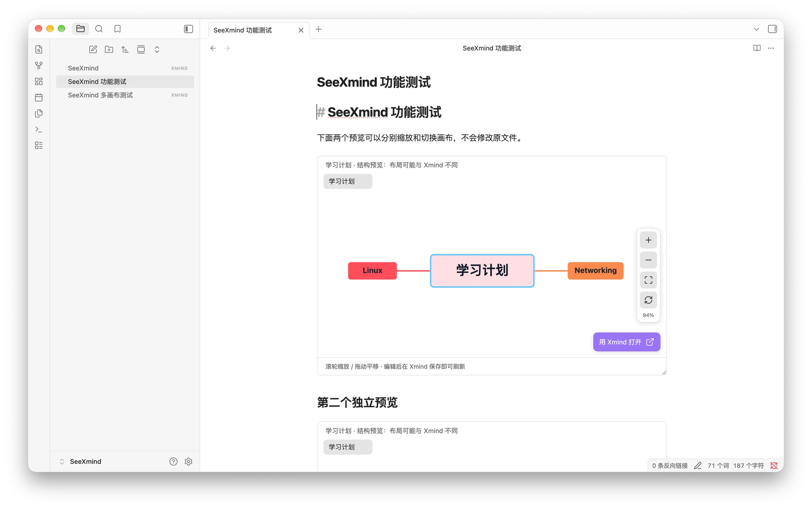Open the bookmarks icon

pyautogui.click(x=117, y=29)
